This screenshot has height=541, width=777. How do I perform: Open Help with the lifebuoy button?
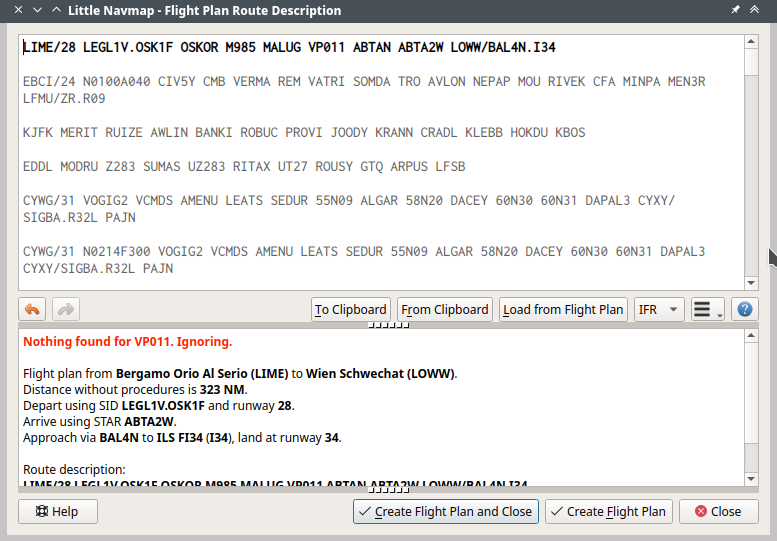(58, 511)
